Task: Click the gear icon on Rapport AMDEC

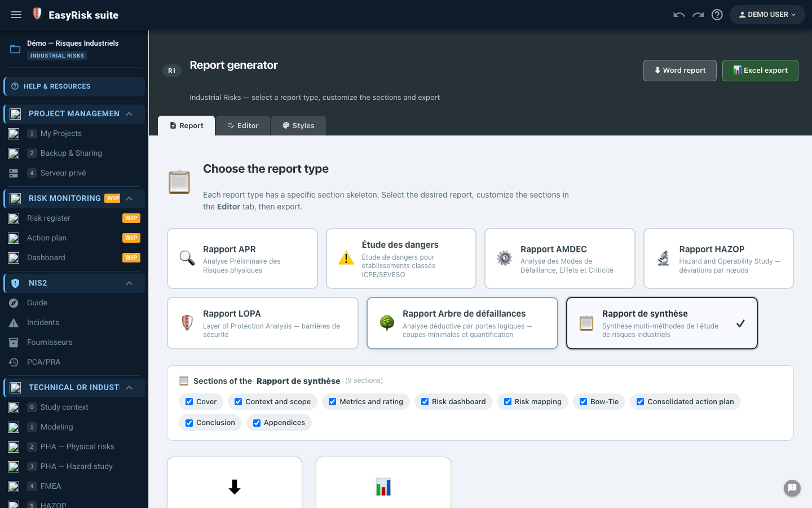Action: point(505,258)
